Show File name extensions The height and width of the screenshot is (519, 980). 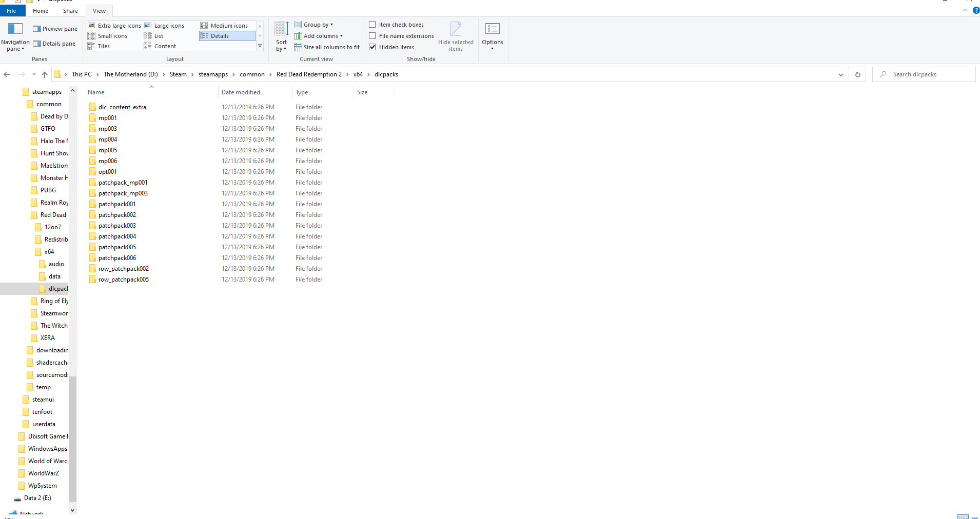[x=372, y=35]
